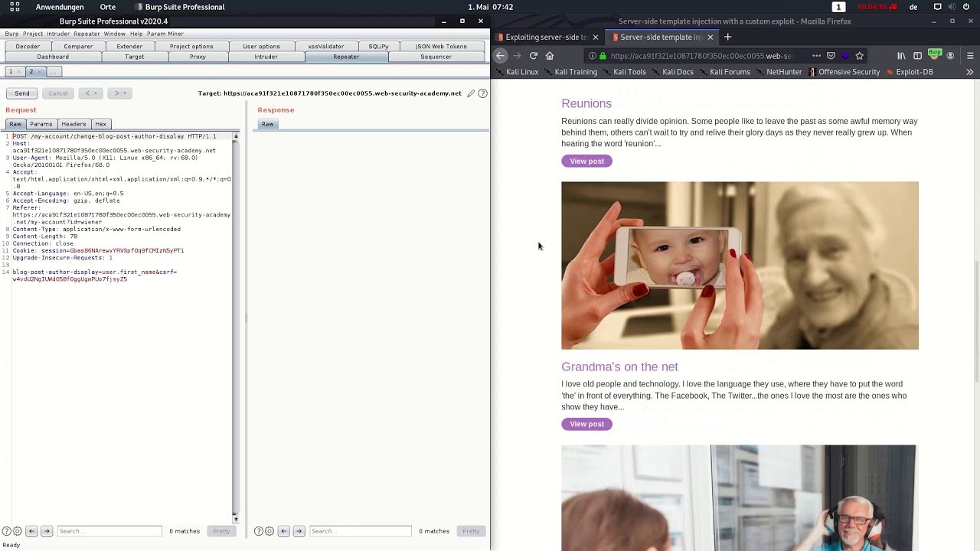980x551 pixels.
Task: Switch to the Target tab
Action: click(x=135, y=57)
